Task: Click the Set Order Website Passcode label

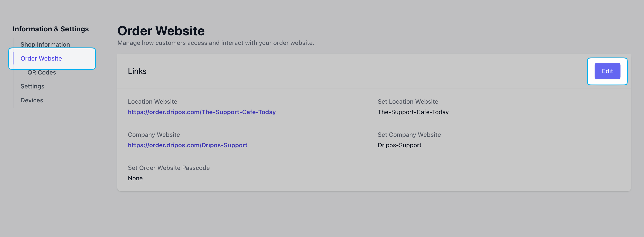Action: pyautogui.click(x=169, y=168)
